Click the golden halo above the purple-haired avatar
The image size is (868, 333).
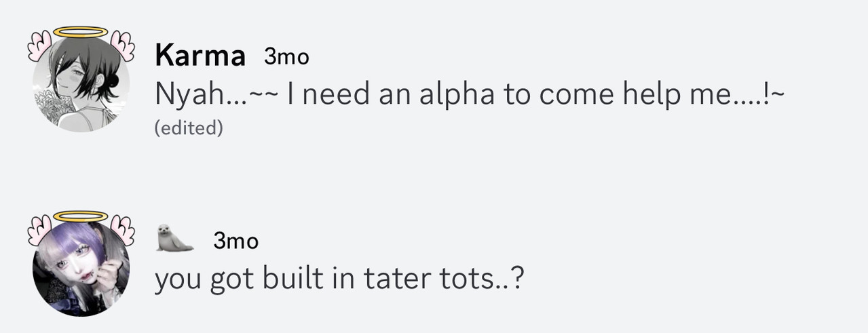point(81,217)
